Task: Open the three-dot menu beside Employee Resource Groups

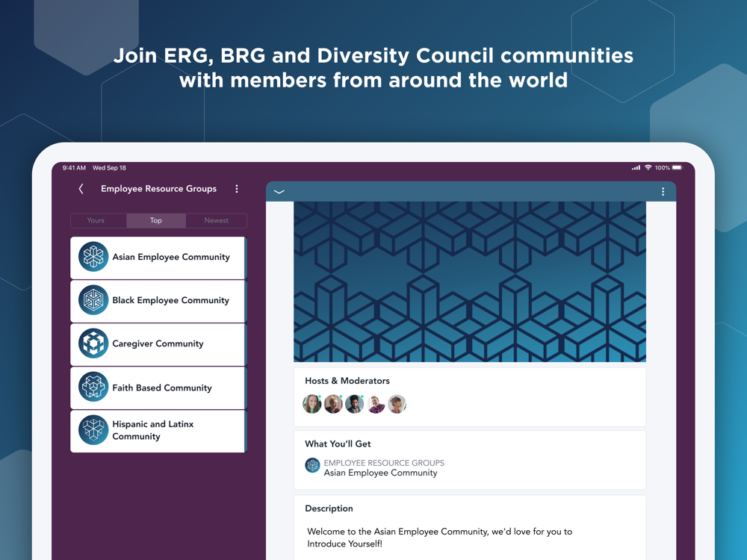Action: (237, 189)
